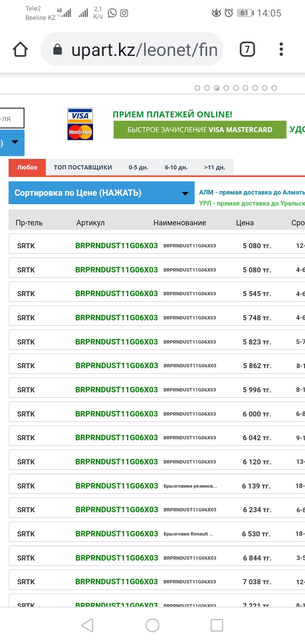The width and height of the screenshot is (305, 644).
Task: Select the 6-10 дн. delivery tab
Action: [176, 167]
